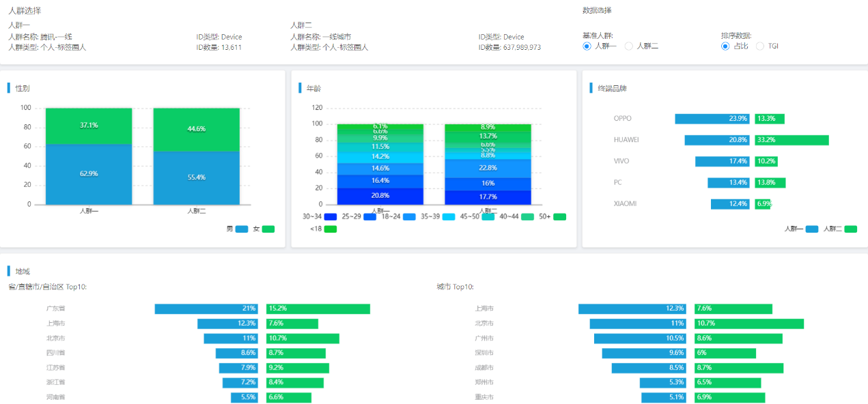868x404 pixels.
Task: Click 郑州市 5.3% blue bar
Action: 663,383
